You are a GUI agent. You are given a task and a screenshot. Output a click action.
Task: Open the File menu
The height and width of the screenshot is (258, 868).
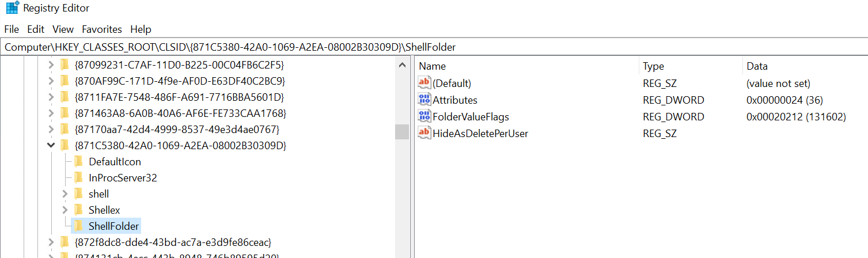pyautogui.click(x=12, y=29)
